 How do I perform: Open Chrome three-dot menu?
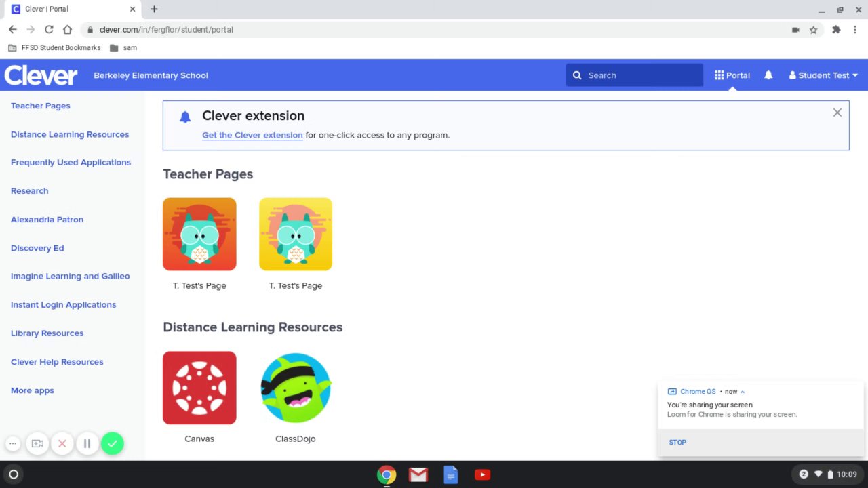pos(855,30)
